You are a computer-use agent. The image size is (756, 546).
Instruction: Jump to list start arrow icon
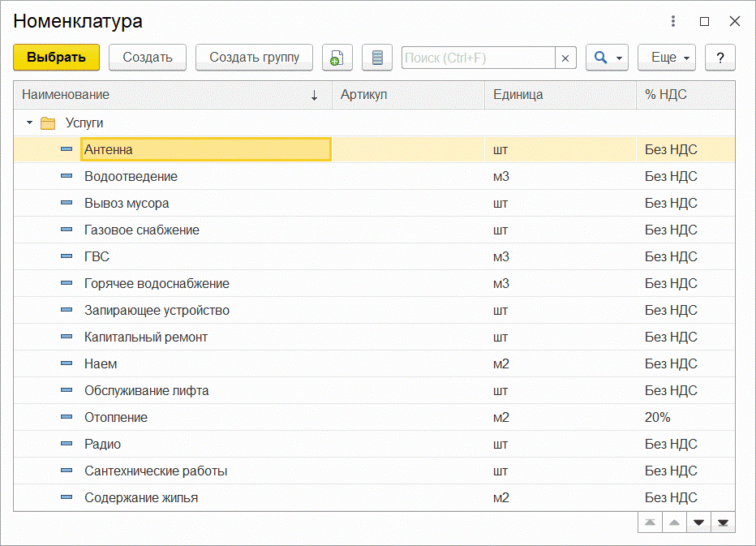point(650,522)
